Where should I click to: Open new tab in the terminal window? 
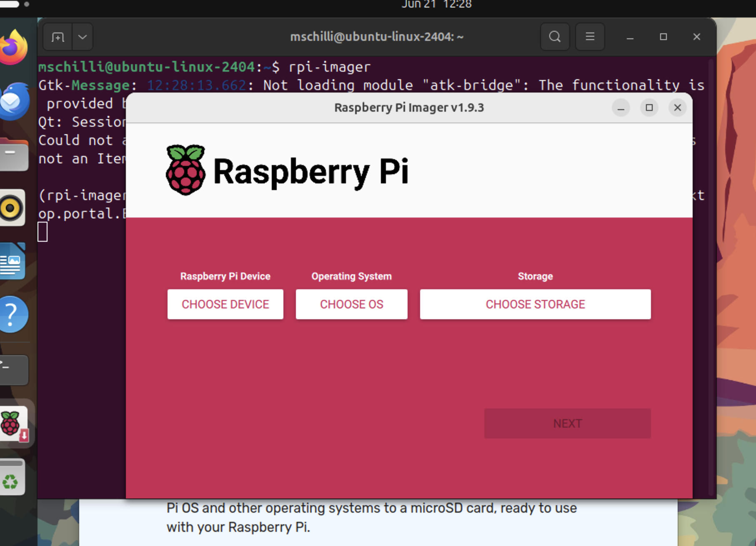tap(58, 37)
